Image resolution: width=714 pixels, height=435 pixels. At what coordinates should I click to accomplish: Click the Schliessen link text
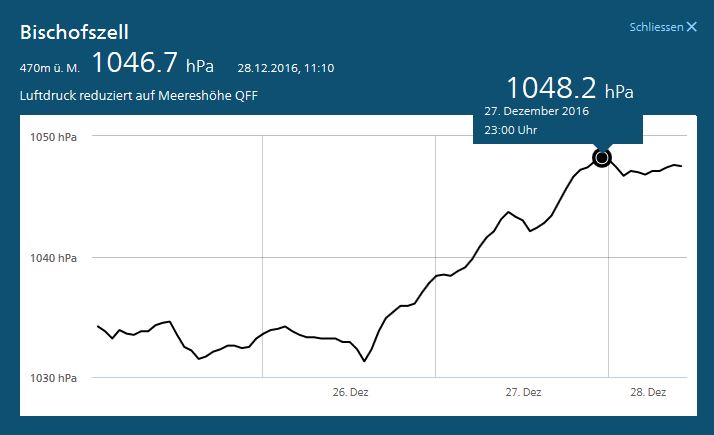tap(655, 27)
